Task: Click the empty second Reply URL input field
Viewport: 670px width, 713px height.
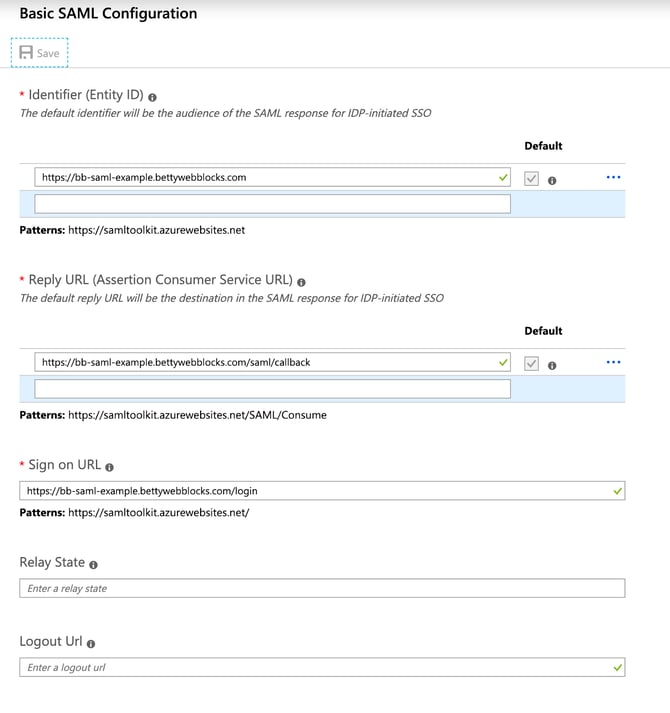Action: [x=272, y=389]
